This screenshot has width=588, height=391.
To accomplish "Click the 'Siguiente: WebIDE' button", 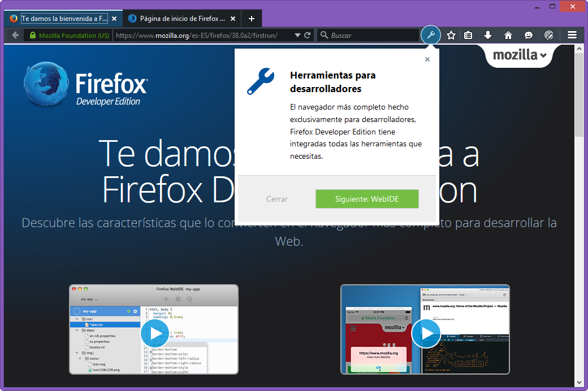I will [x=367, y=199].
